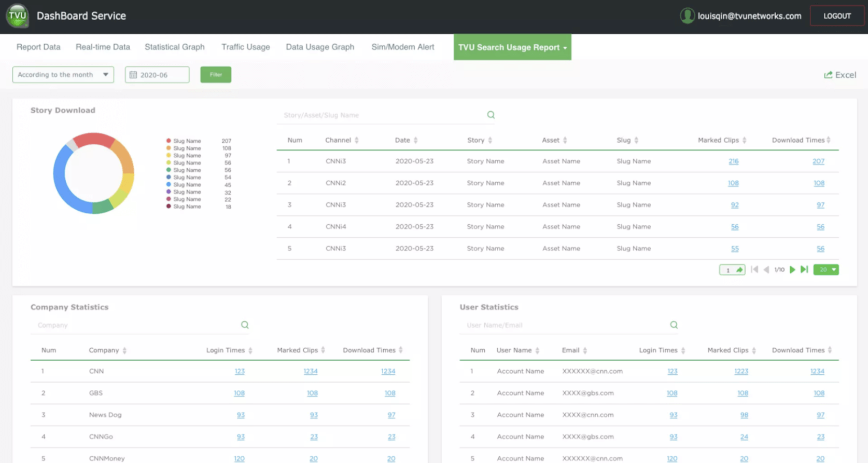The width and height of the screenshot is (868, 463).
Task: Sort User table by Email
Action: tap(585, 350)
